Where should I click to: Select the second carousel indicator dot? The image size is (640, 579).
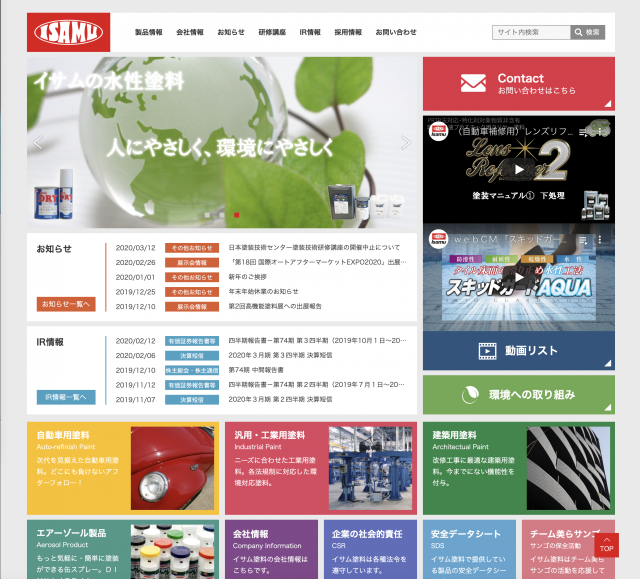(x=222, y=215)
